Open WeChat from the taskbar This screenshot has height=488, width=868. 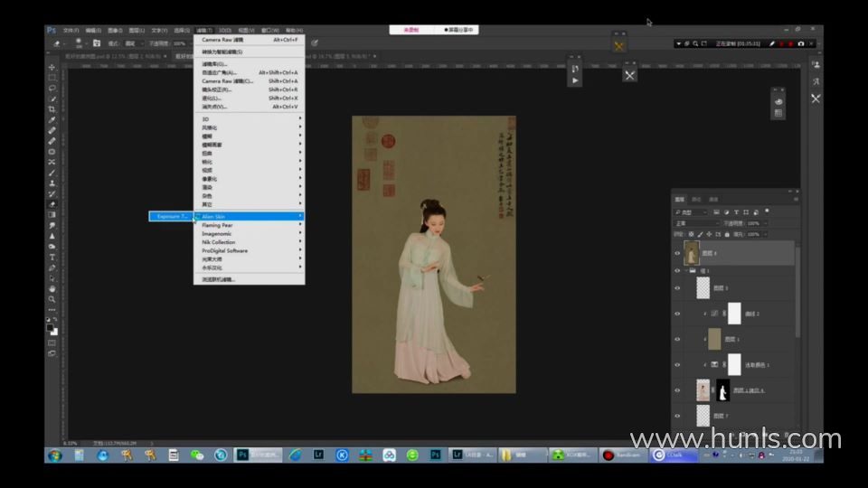click(x=197, y=455)
